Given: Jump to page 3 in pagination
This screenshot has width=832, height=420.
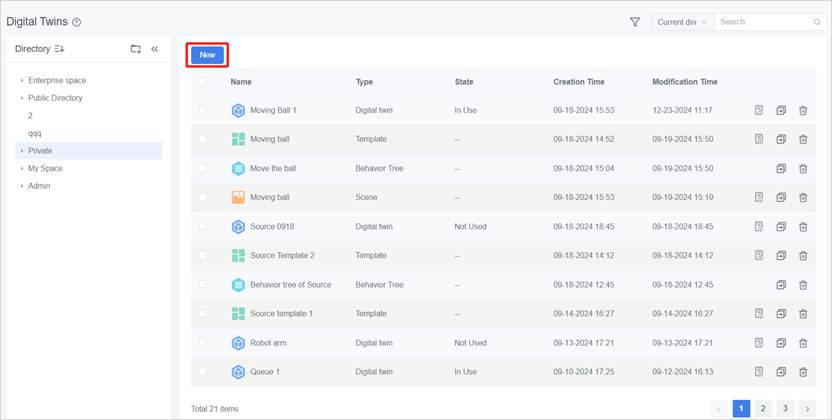Looking at the screenshot, I should pyautogui.click(x=785, y=408).
